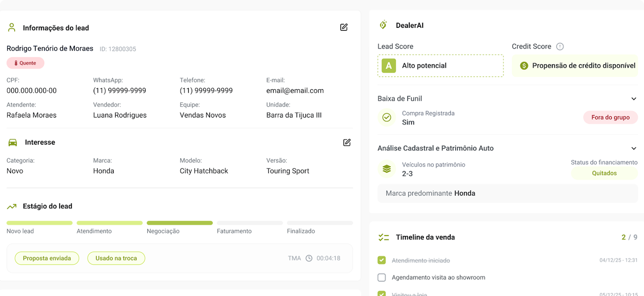The image size is (644, 296).
Task: Edit lead information with pencil icon
Action: tap(344, 27)
